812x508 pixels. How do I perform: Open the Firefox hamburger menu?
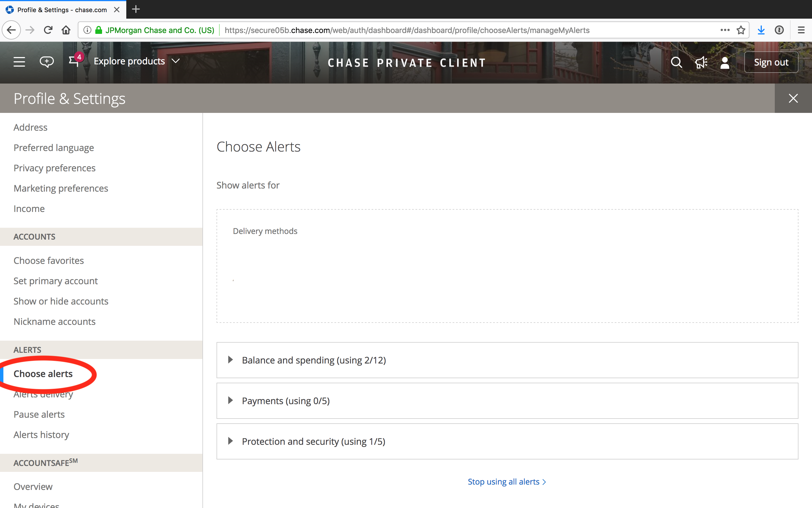(x=801, y=30)
